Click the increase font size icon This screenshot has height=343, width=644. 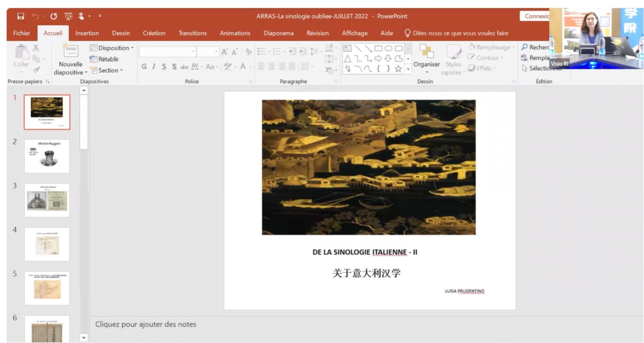[224, 52]
